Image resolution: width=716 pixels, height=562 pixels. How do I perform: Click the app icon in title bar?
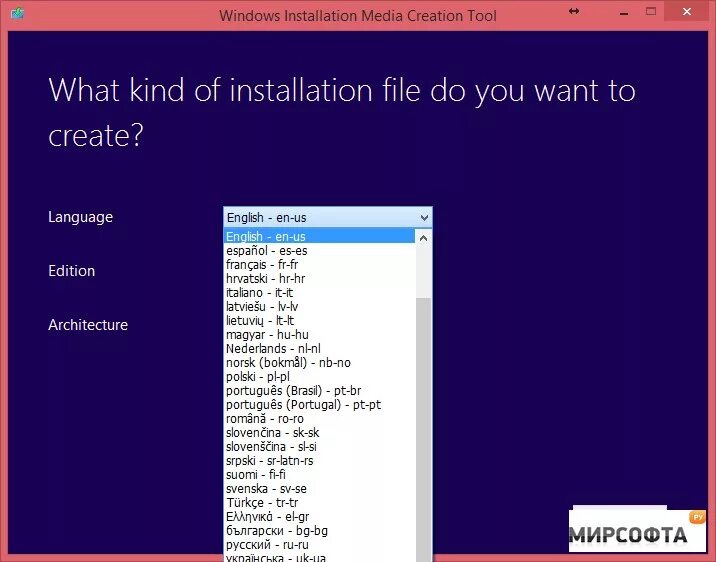tap(17, 13)
